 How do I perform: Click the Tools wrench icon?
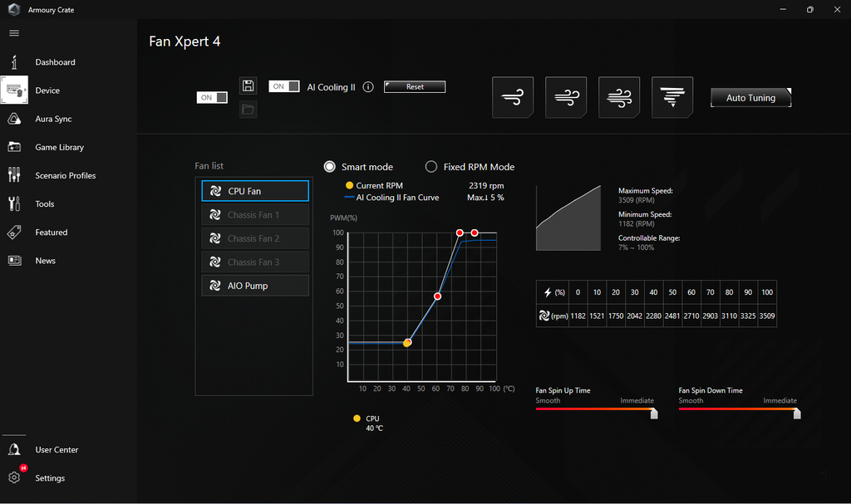14,203
